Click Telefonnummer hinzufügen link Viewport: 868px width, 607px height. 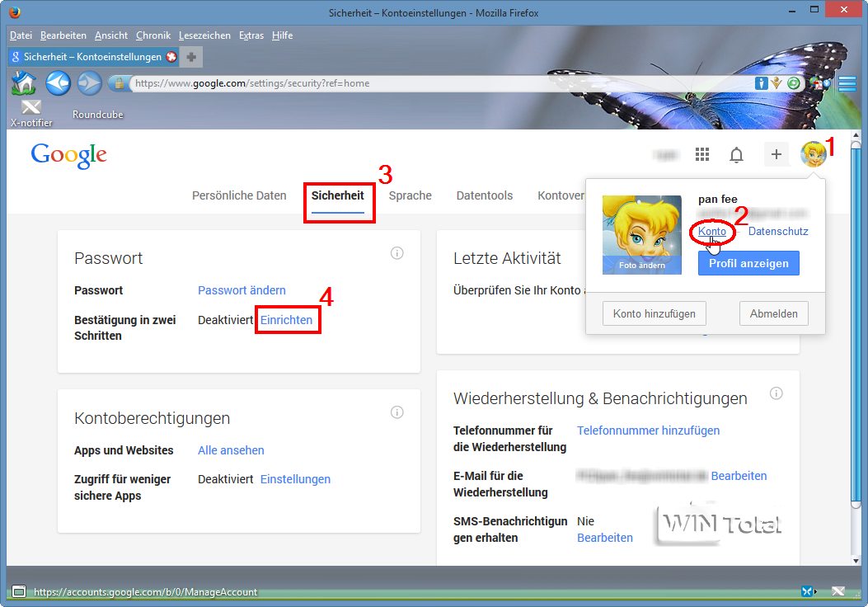pos(648,431)
